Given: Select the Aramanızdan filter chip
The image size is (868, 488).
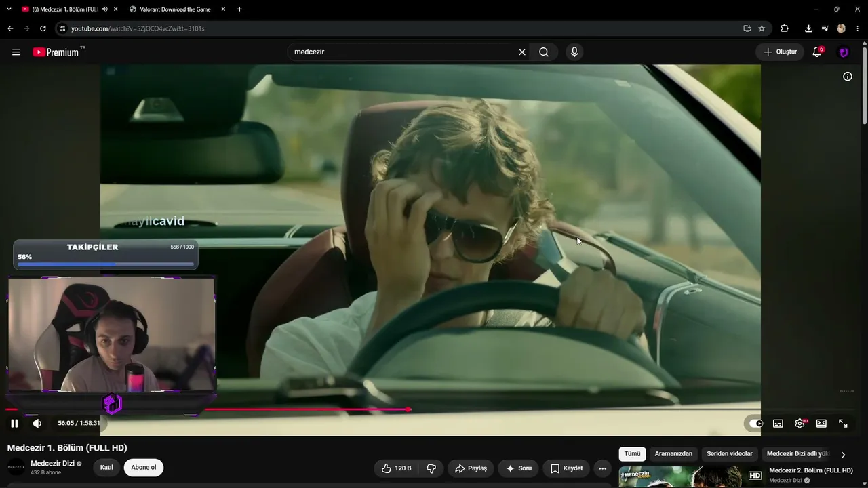Looking at the screenshot, I should point(673,454).
